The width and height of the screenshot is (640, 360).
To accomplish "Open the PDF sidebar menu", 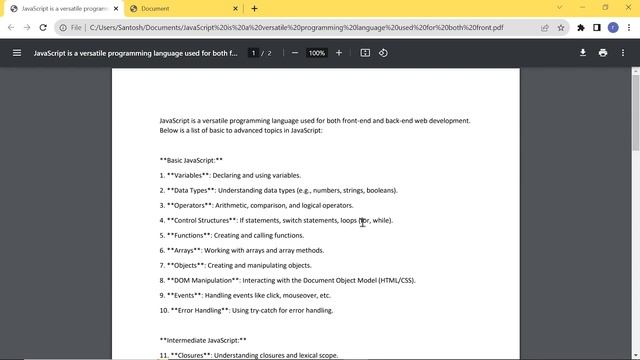I will [x=17, y=53].
